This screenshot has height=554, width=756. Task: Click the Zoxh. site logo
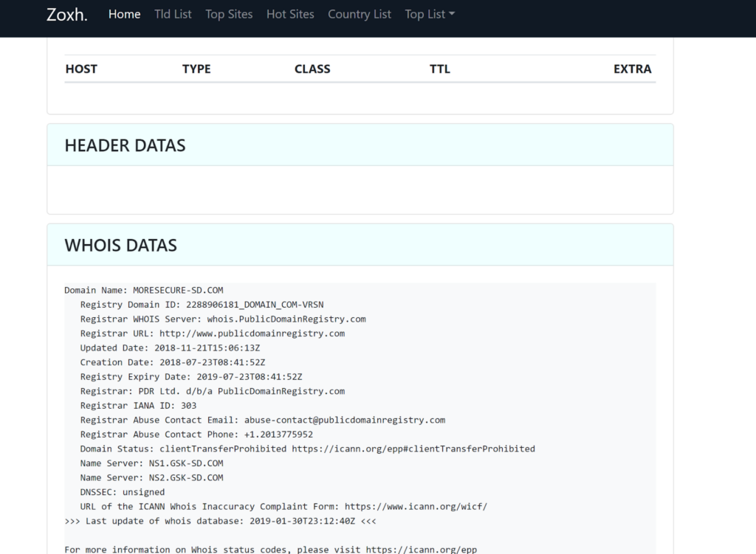click(x=66, y=15)
